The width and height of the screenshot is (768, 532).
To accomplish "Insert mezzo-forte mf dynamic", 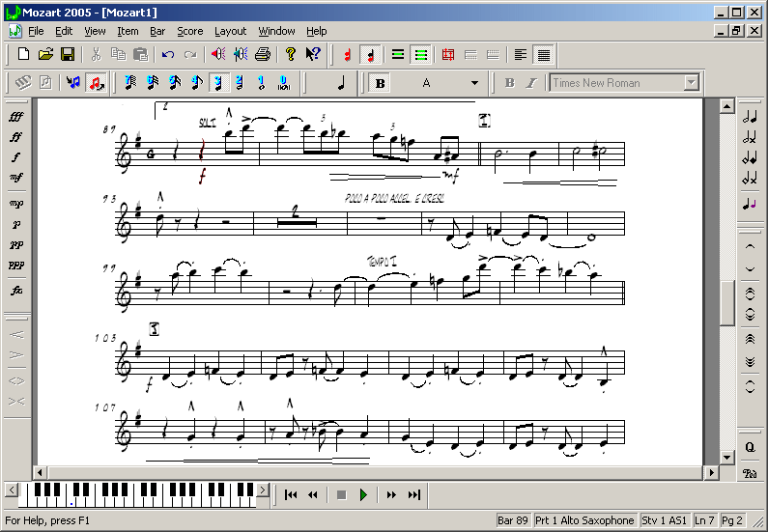I will tap(16, 177).
